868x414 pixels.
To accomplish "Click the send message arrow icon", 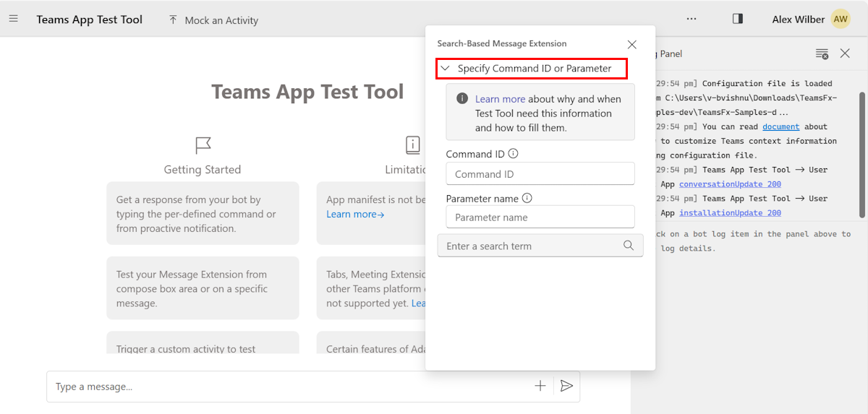I will [x=566, y=386].
